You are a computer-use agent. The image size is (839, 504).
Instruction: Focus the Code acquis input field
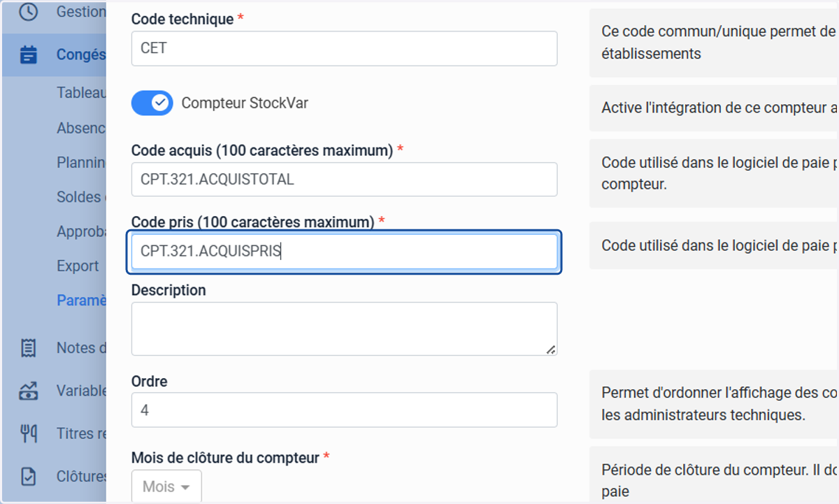[x=344, y=180]
